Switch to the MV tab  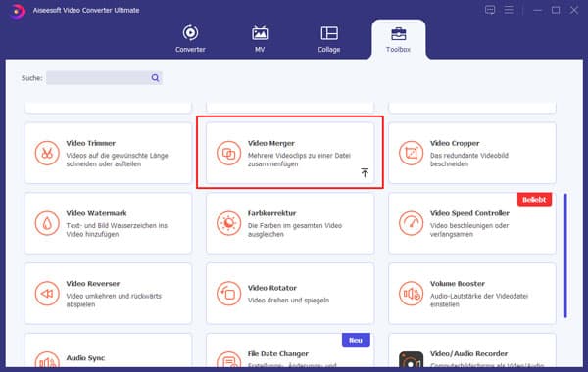pyautogui.click(x=260, y=38)
